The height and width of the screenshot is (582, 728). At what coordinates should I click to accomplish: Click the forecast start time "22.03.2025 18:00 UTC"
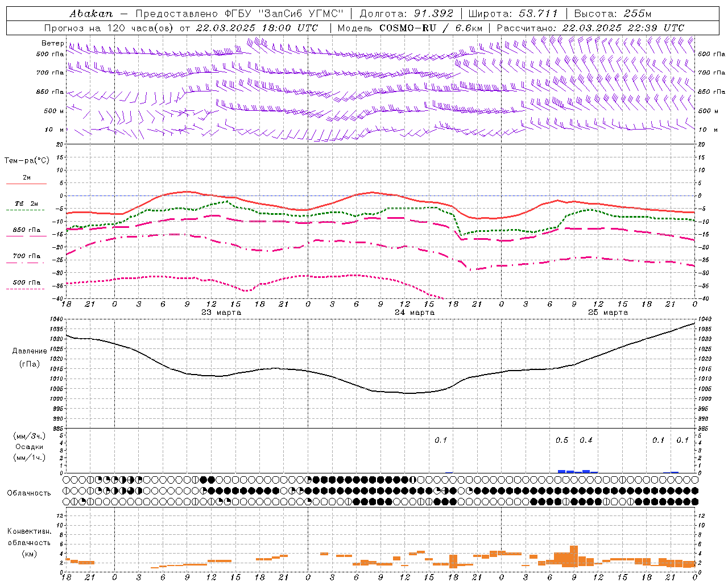coord(257,28)
